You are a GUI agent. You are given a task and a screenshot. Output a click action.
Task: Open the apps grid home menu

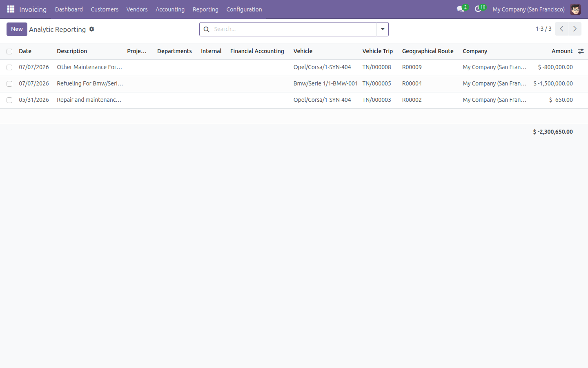[11, 9]
